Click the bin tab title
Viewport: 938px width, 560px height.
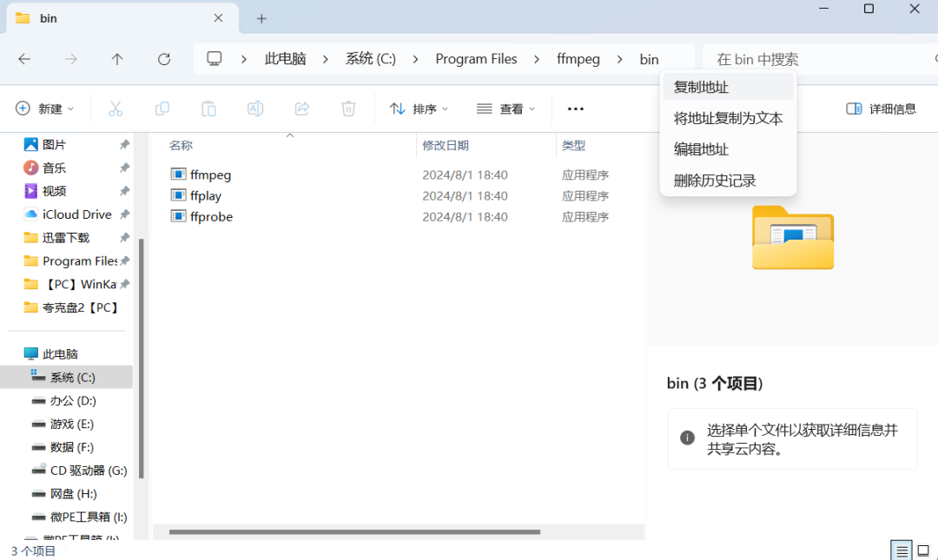pos(49,18)
